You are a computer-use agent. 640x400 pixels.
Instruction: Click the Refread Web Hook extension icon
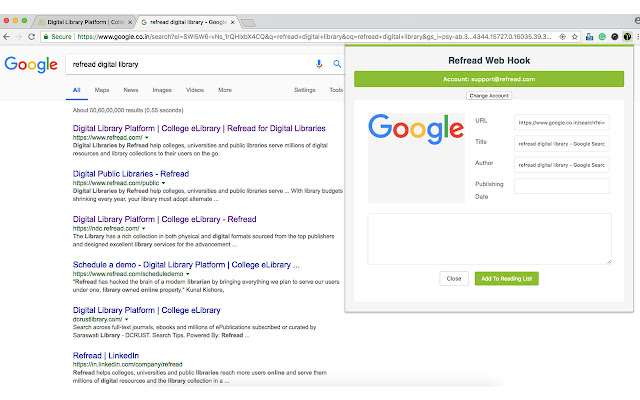pos(627,37)
